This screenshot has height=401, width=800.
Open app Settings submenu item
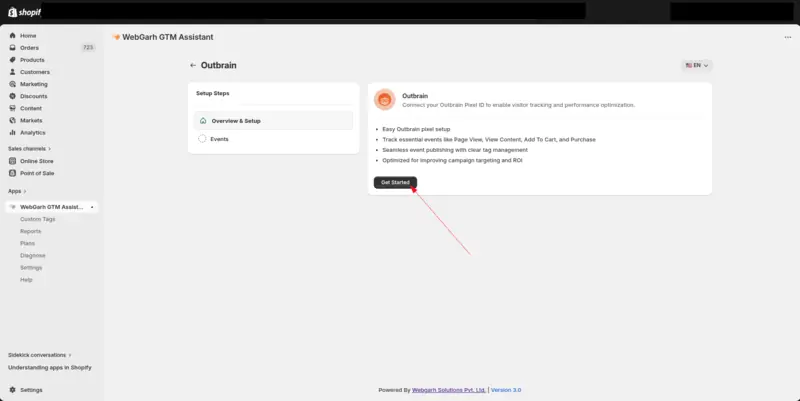pyautogui.click(x=31, y=268)
